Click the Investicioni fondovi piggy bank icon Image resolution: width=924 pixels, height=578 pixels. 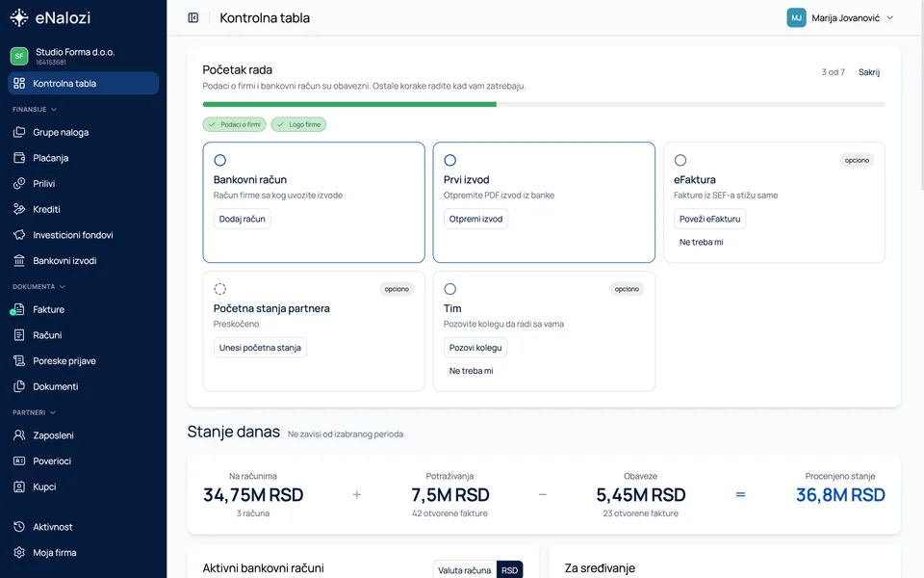[19, 235]
